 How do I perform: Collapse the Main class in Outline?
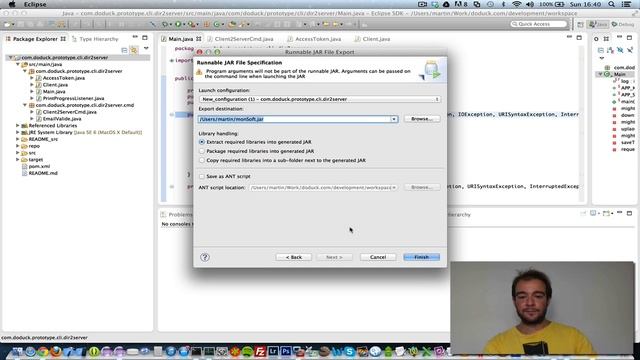(600, 74)
